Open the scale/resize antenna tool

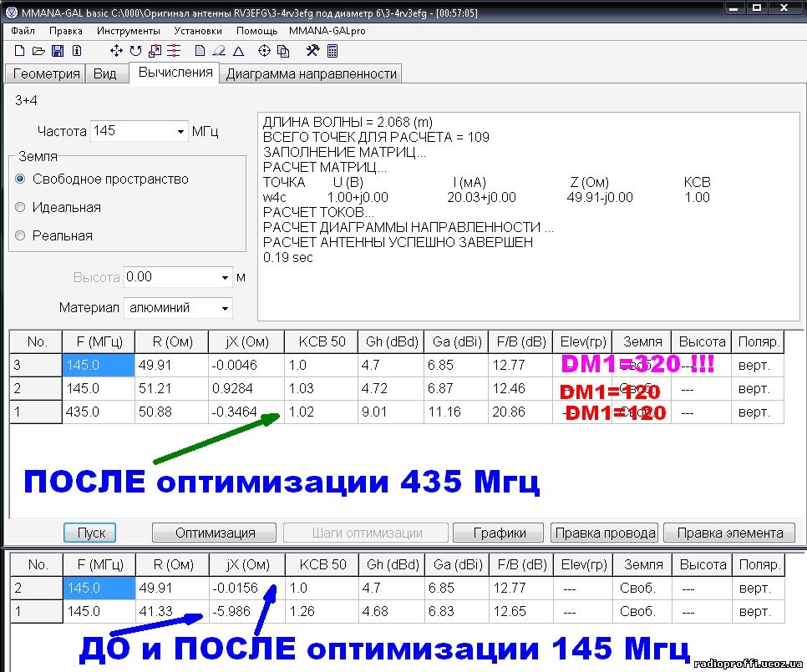(x=155, y=50)
